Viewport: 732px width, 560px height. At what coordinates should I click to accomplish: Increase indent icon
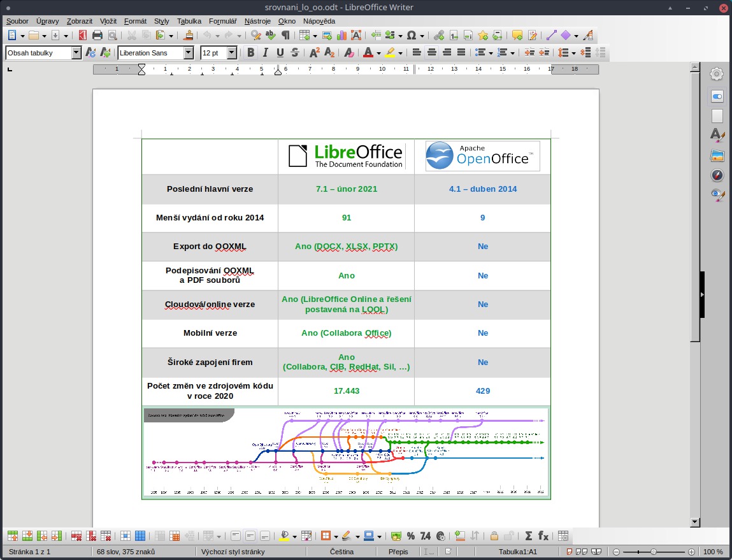click(529, 53)
